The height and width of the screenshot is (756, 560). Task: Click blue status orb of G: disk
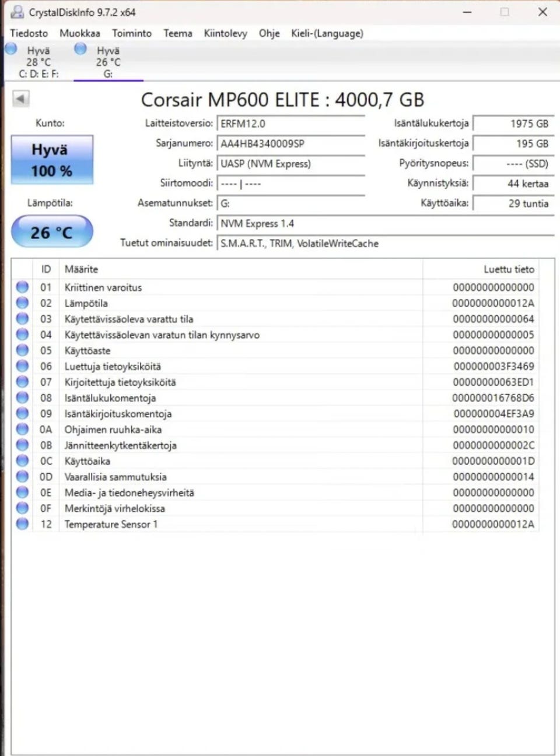pos(80,49)
